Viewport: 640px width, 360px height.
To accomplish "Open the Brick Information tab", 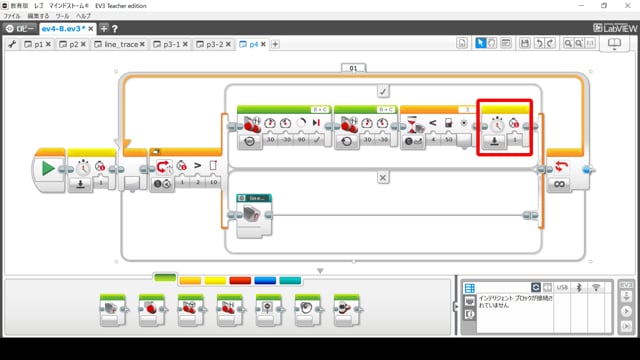I will [470, 288].
